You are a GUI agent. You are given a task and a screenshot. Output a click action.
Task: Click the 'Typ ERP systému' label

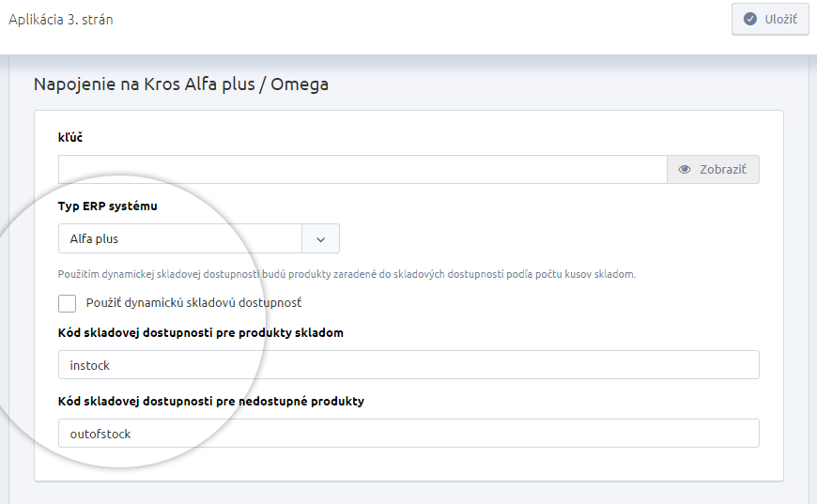pos(107,206)
